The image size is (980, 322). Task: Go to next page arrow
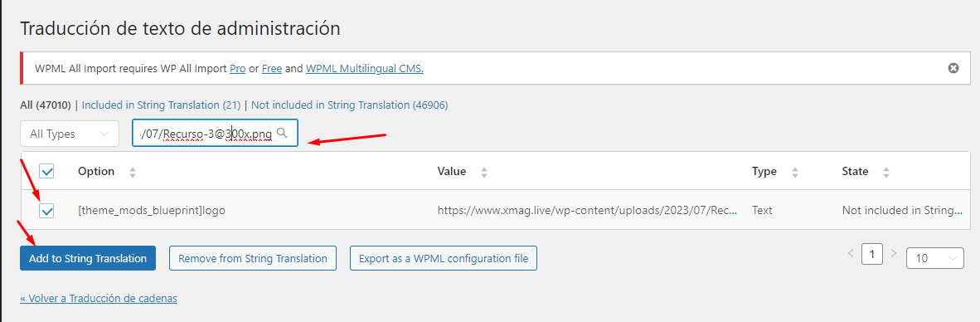(894, 253)
